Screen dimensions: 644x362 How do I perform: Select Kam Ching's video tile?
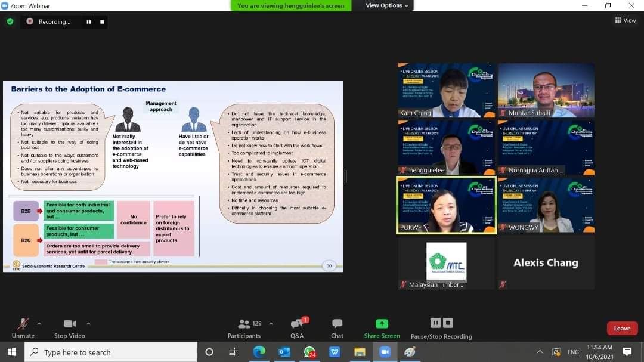point(447,91)
